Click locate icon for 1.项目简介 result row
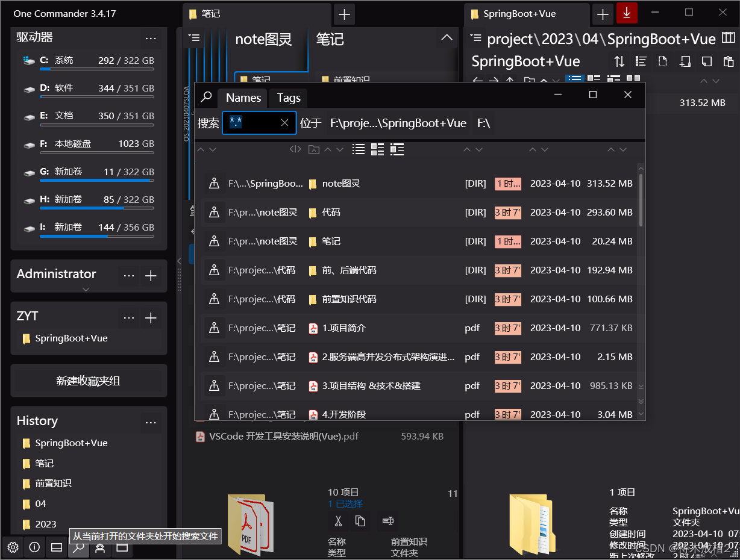The width and height of the screenshot is (740, 560). [x=214, y=328]
